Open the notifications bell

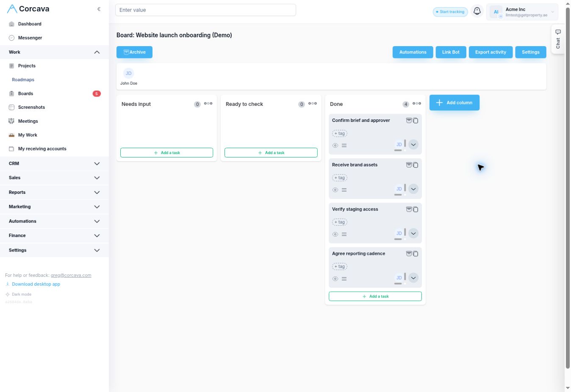coord(477,11)
